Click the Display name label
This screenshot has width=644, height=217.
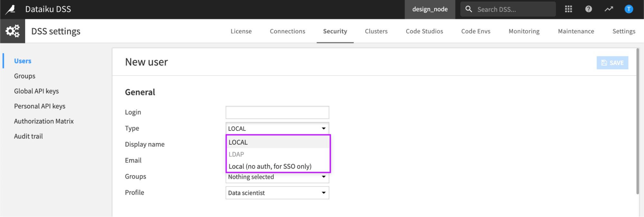(x=145, y=144)
